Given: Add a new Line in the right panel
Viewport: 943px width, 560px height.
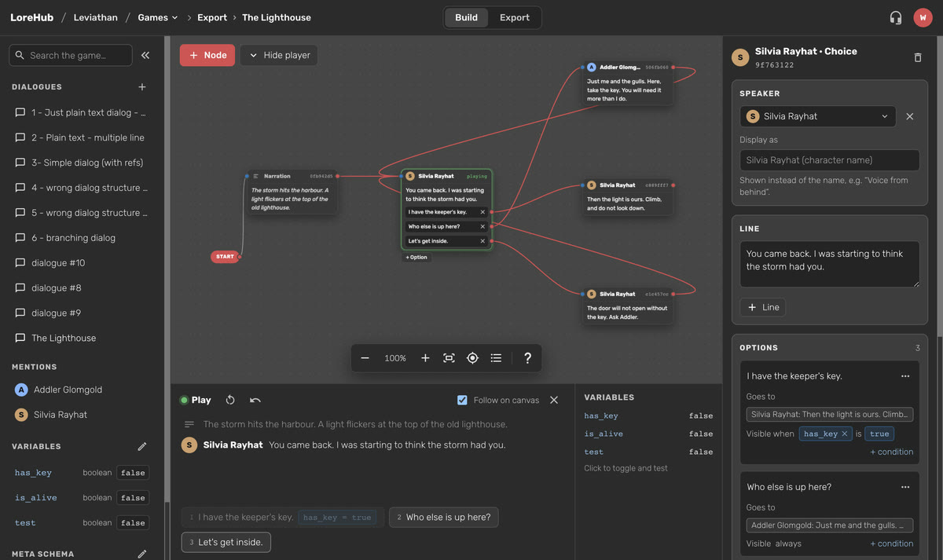Looking at the screenshot, I should click(762, 307).
